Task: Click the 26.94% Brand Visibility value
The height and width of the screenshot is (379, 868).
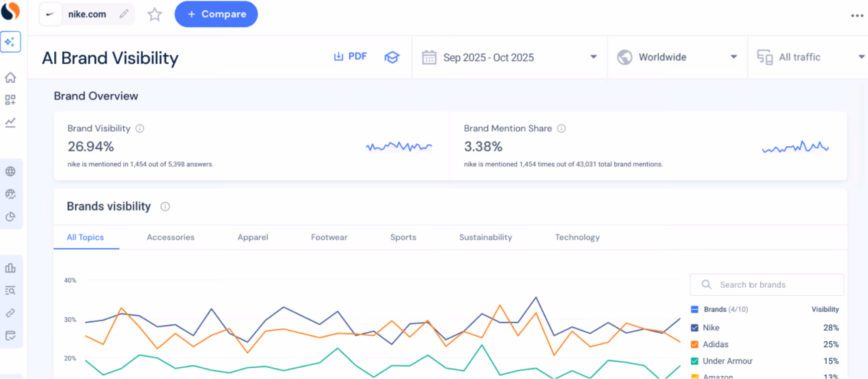Action: point(91,147)
